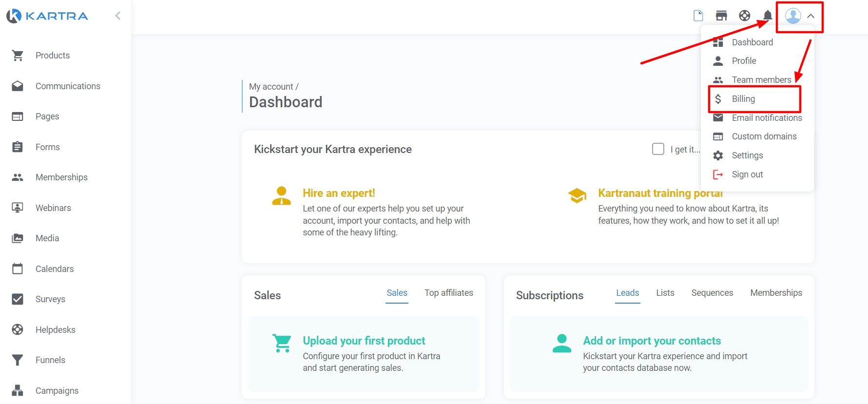This screenshot has width=868, height=404.
Task: Open the Media gallery icon
Action: (x=18, y=238)
